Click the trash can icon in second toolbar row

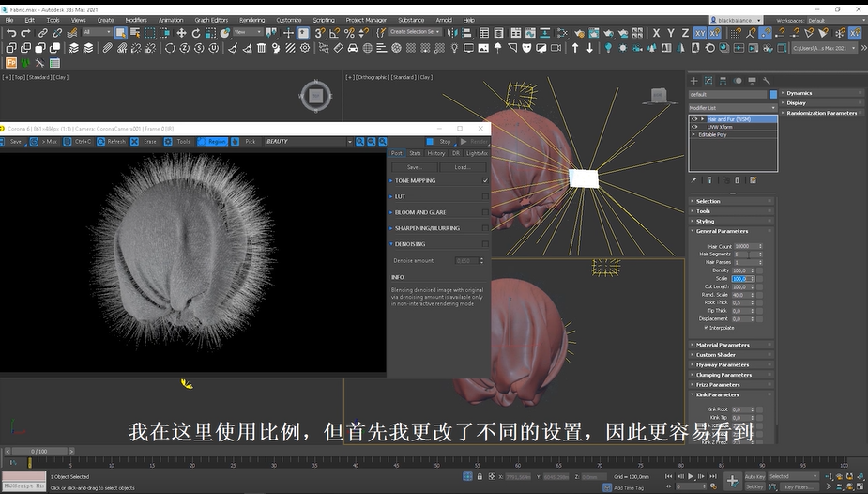pyautogui.click(x=261, y=48)
